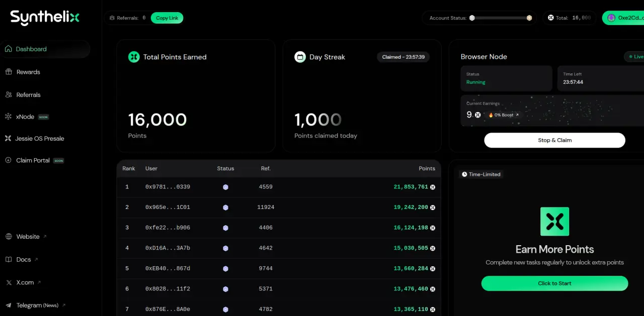Click the Total Points Earned green icon
This screenshot has width=644, height=316.
tap(134, 57)
